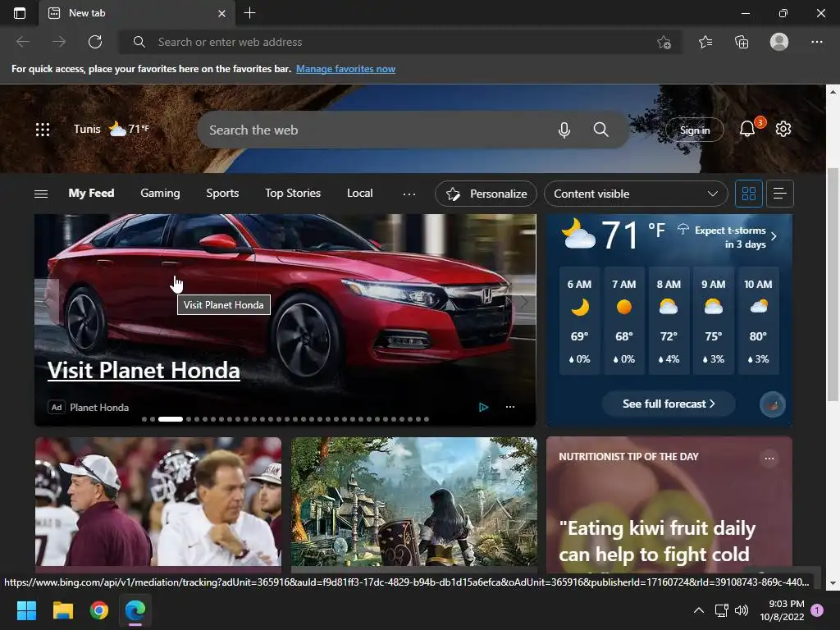This screenshot has width=840, height=630.
Task: Open the browser profile avatar
Action: point(779,42)
